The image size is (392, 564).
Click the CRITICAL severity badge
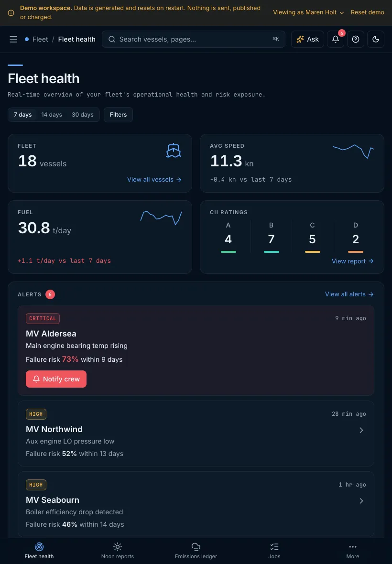point(43,319)
